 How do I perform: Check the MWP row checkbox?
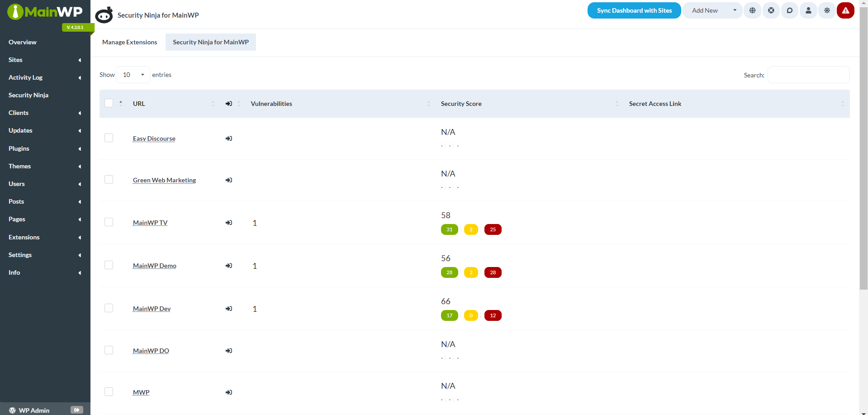point(109,392)
